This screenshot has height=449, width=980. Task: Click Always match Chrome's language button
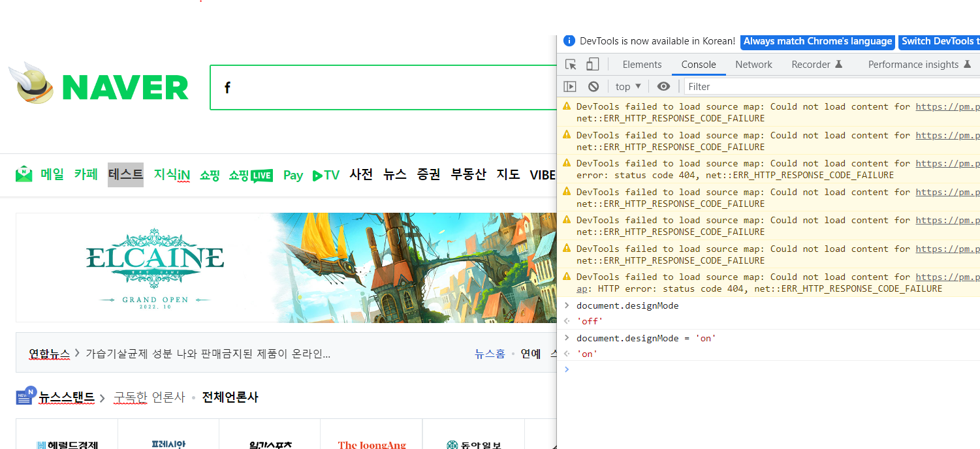(817, 41)
